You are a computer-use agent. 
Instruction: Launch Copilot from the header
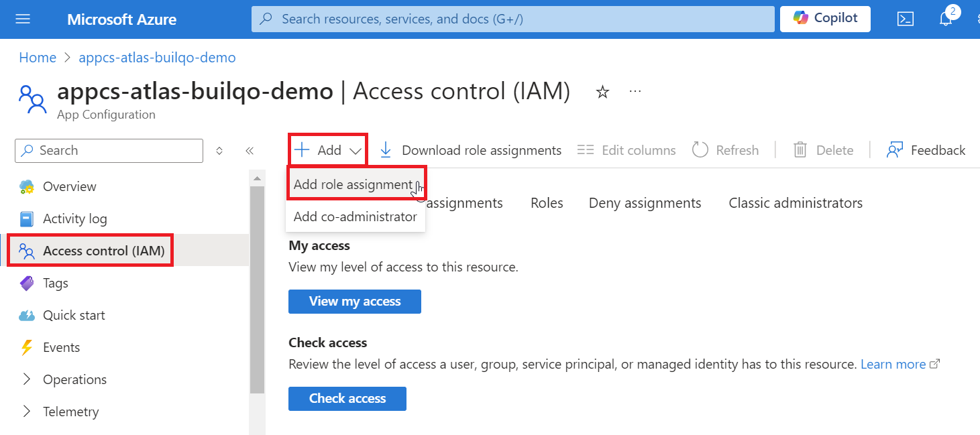point(825,19)
